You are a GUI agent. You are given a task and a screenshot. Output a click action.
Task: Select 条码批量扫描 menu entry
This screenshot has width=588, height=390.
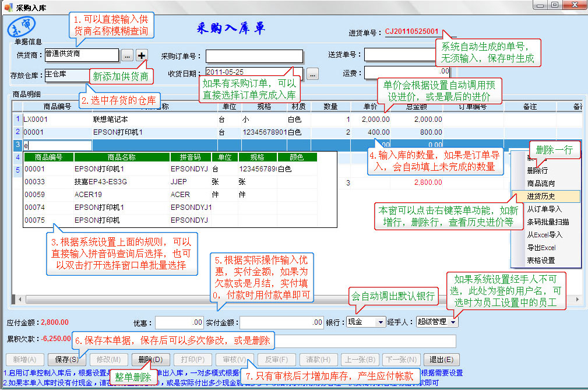548,222
